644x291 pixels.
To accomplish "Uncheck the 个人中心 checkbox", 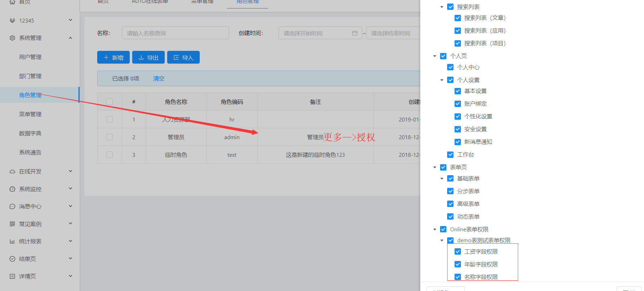I will coord(450,67).
